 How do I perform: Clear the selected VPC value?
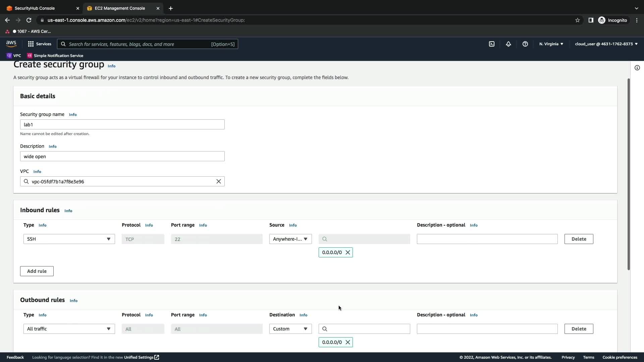coord(218,181)
